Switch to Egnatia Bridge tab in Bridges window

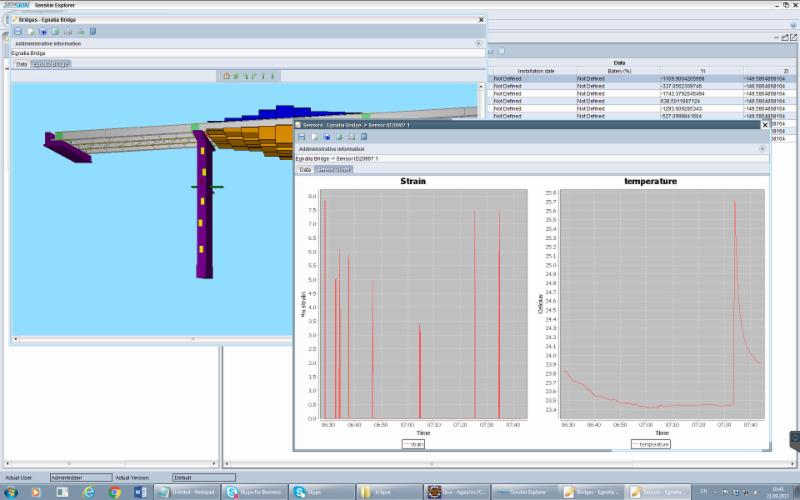coord(50,64)
